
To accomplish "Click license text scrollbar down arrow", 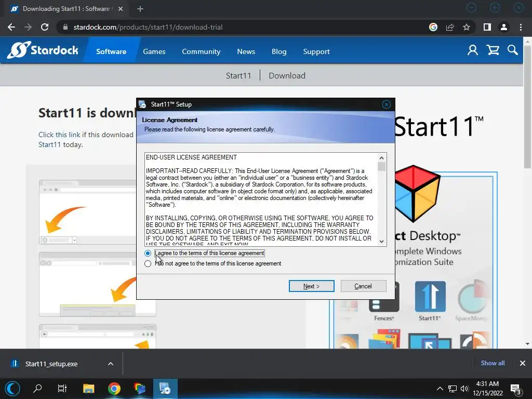I will (x=381, y=241).
